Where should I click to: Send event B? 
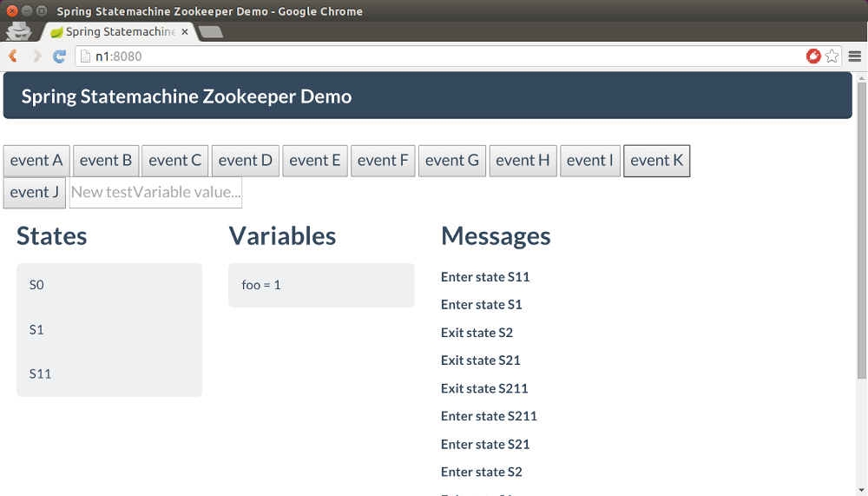[x=106, y=161]
